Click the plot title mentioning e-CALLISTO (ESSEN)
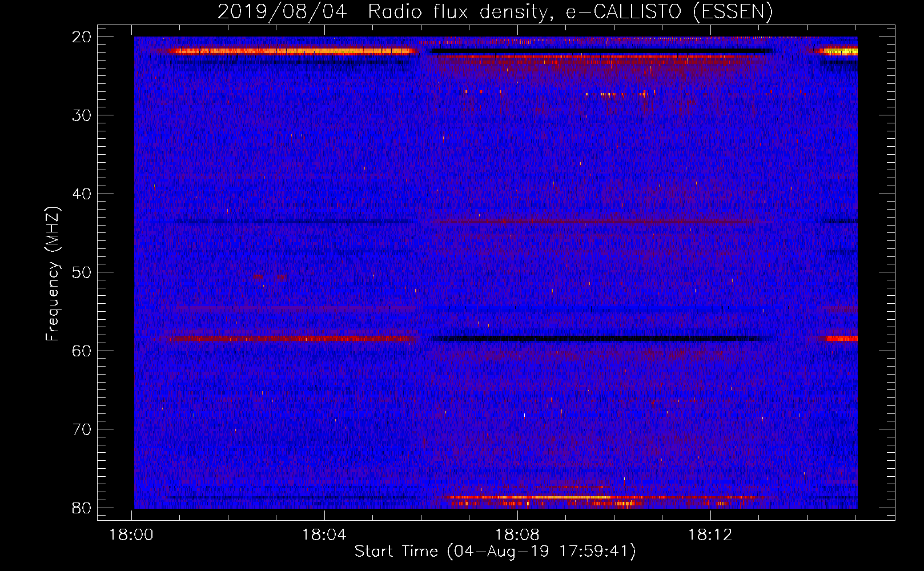924x571 pixels. click(x=495, y=12)
